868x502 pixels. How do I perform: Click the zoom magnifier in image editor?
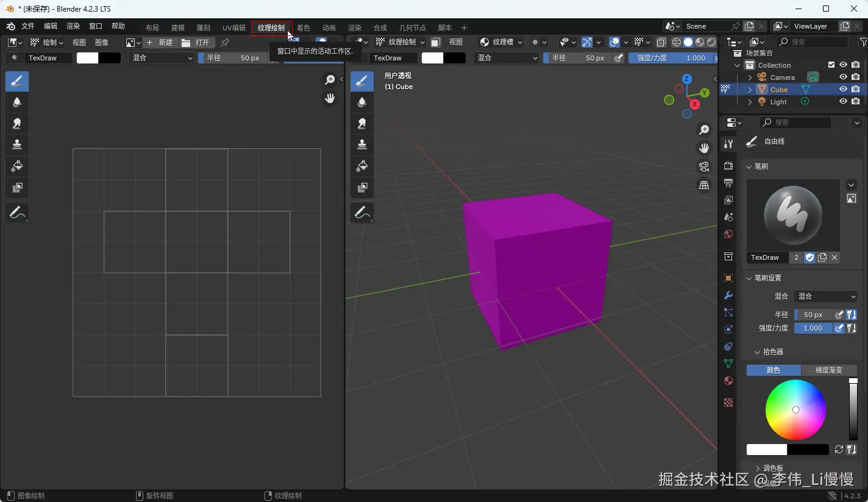click(330, 80)
